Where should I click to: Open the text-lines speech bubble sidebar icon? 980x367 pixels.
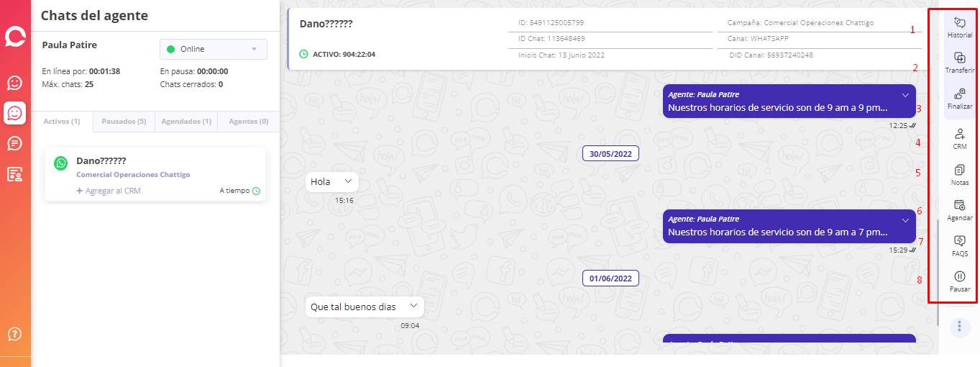pyautogui.click(x=14, y=143)
